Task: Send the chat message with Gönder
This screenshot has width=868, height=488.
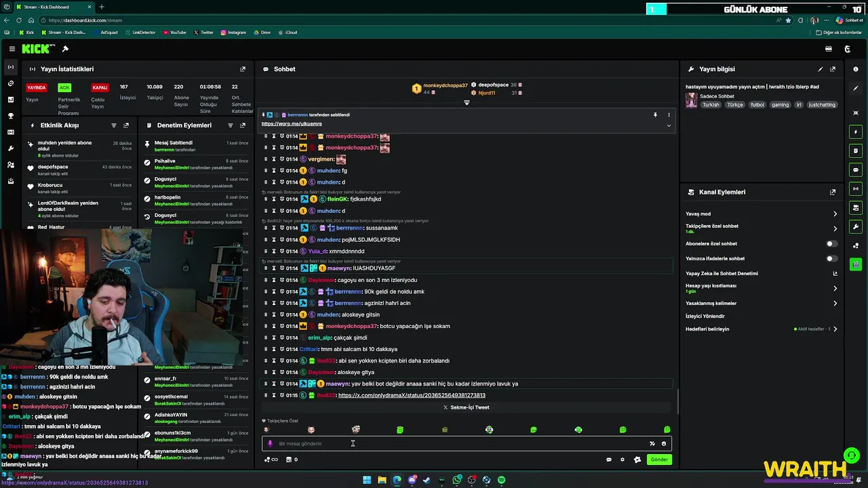Action: (x=660, y=460)
